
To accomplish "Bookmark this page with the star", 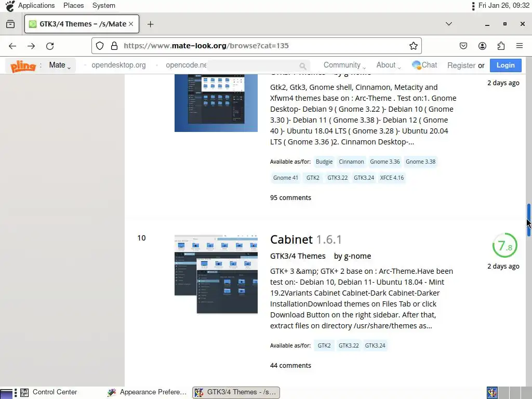I will 413,46.
